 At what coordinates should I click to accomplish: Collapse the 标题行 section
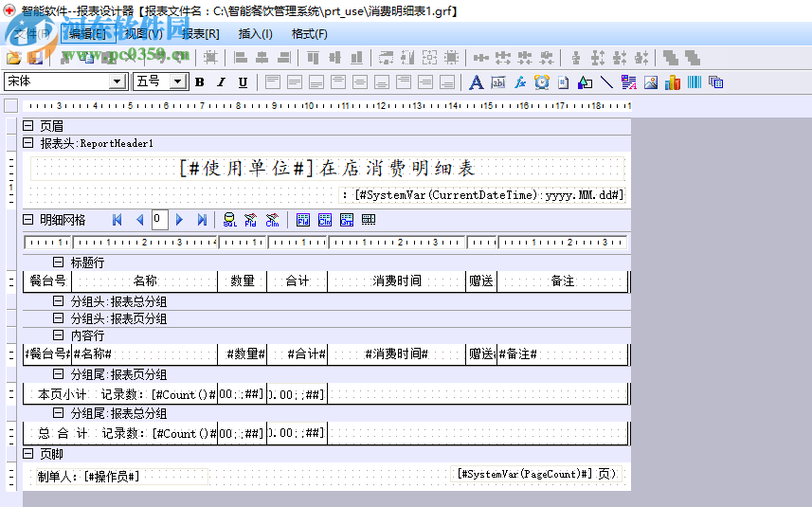pyautogui.click(x=59, y=263)
